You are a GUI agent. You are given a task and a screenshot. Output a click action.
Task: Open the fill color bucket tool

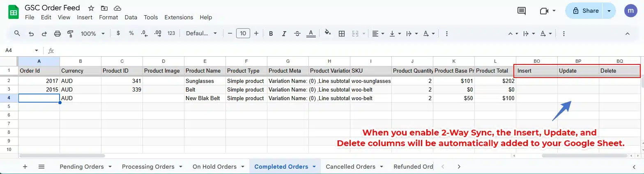pyautogui.click(x=327, y=33)
